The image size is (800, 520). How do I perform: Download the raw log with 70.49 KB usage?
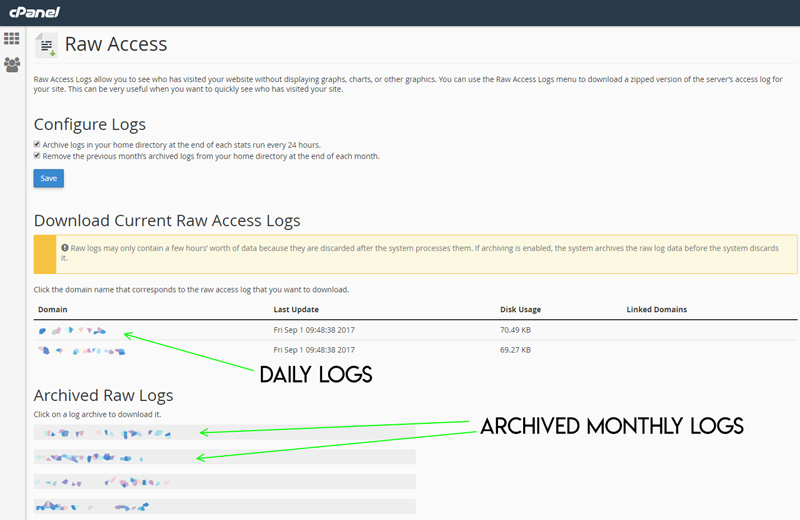72,330
